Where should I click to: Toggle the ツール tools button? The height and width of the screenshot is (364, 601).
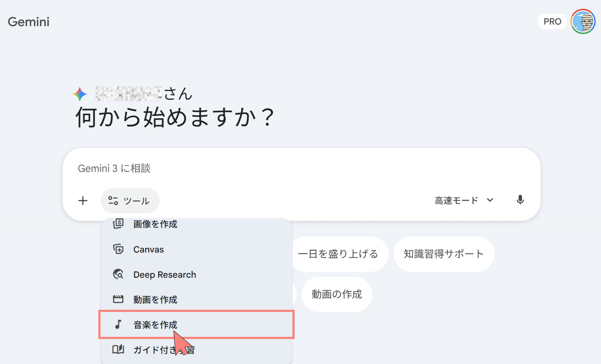(x=130, y=200)
